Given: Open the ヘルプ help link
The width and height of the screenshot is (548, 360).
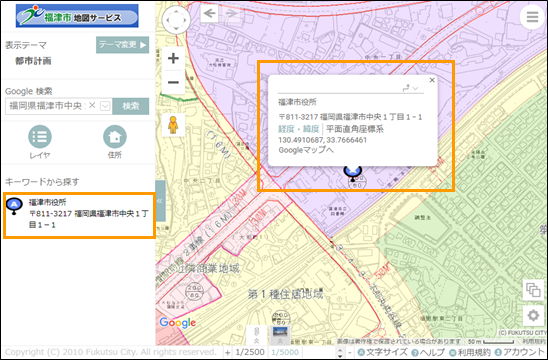Looking at the screenshot, I should click(428, 352).
